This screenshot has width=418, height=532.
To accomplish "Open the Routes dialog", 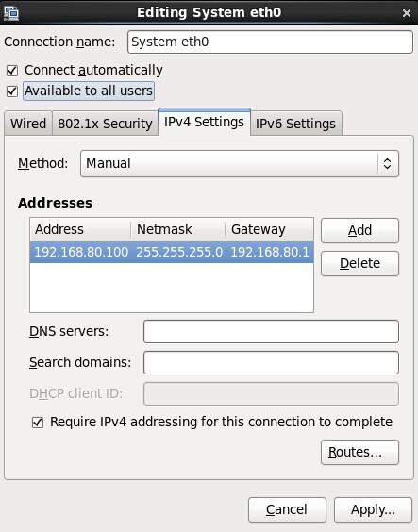I will [359, 452].
